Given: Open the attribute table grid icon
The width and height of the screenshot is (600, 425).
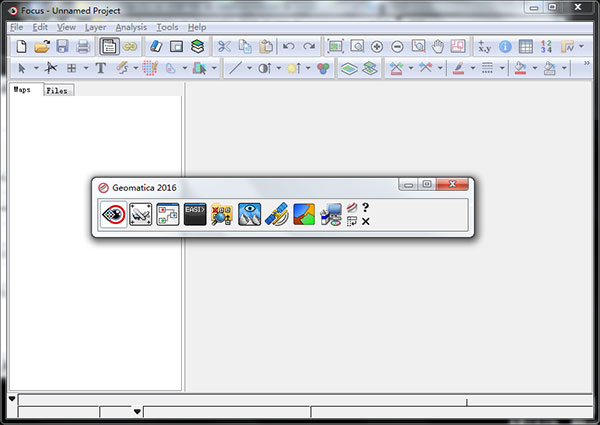Looking at the screenshot, I should click(526, 47).
